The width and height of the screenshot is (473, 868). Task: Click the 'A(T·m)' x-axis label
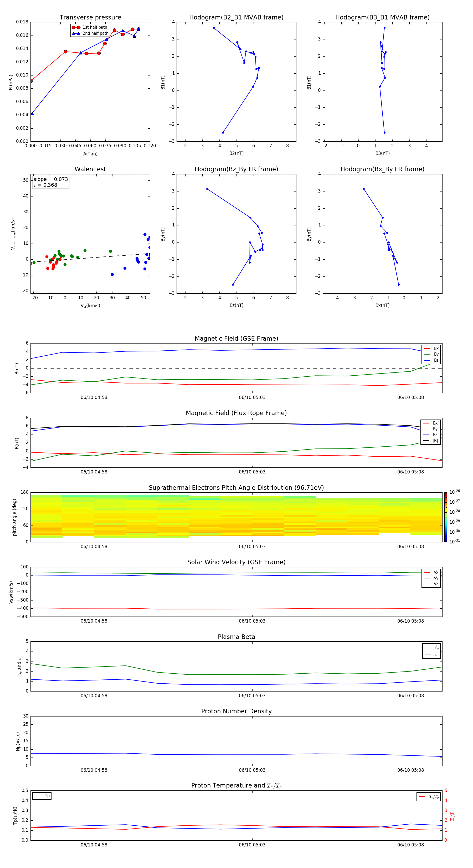click(x=90, y=154)
